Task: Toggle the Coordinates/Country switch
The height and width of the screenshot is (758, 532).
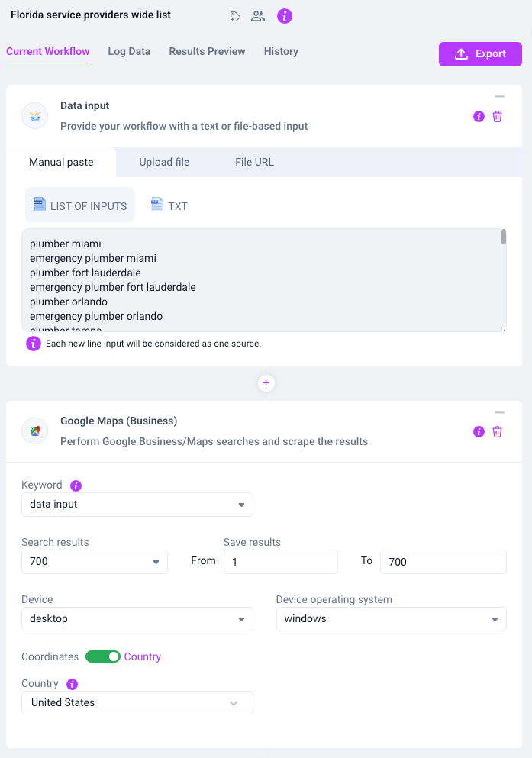Action: point(103,656)
